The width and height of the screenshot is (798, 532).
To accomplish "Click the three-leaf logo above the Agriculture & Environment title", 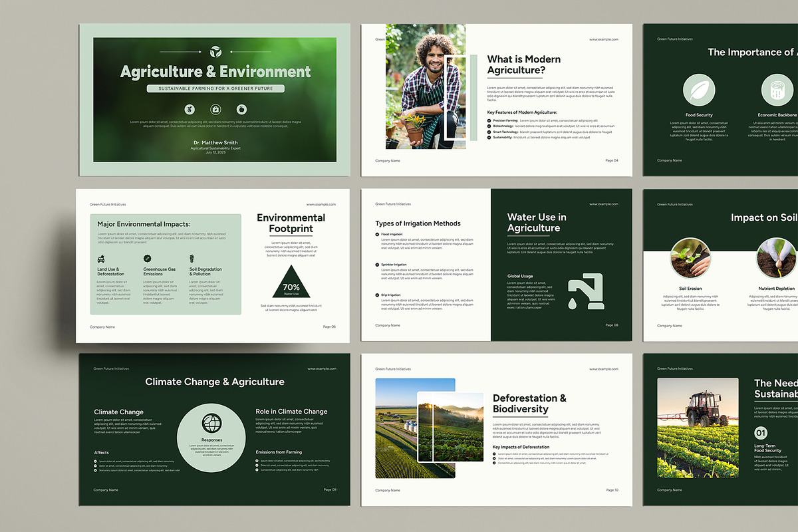I will point(215,52).
